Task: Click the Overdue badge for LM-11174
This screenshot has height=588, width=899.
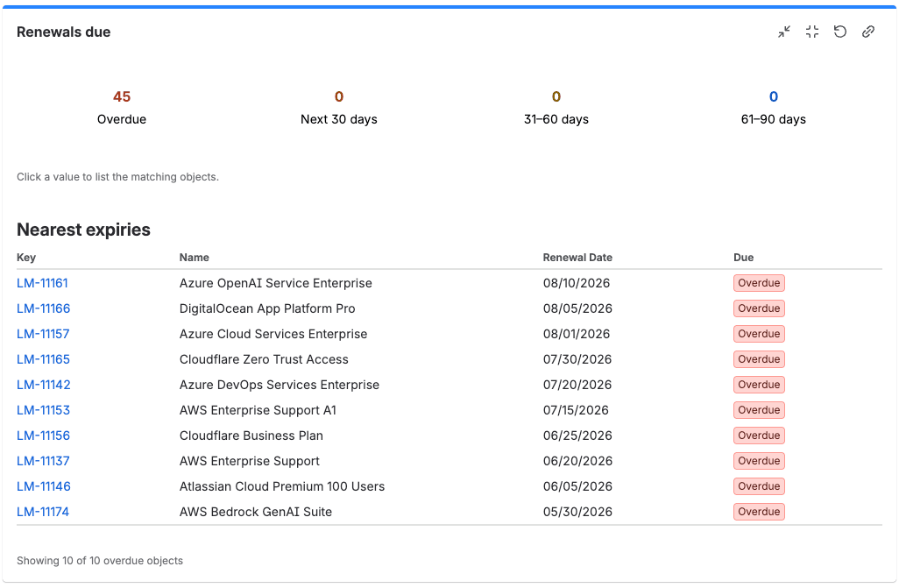Action: coord(759,512)
